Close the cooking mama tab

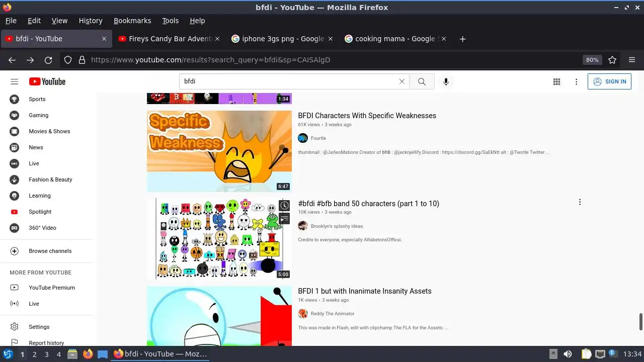tap(443, 39)
